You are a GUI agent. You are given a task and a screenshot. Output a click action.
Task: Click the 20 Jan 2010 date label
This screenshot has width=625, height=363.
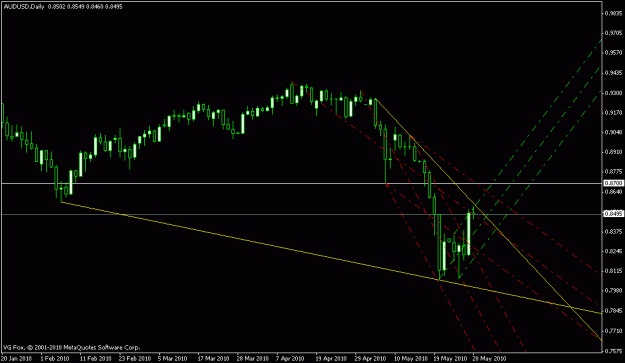click(x=16, y=358)
